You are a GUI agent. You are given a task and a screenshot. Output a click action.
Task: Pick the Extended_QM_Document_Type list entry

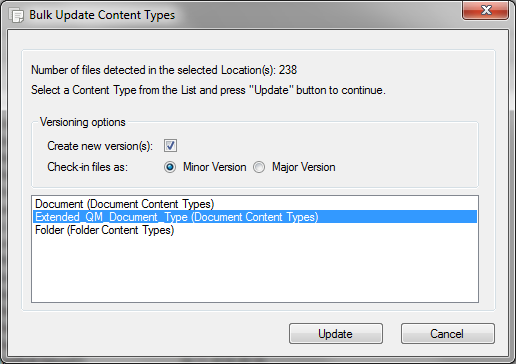click(x=255, y=217)
